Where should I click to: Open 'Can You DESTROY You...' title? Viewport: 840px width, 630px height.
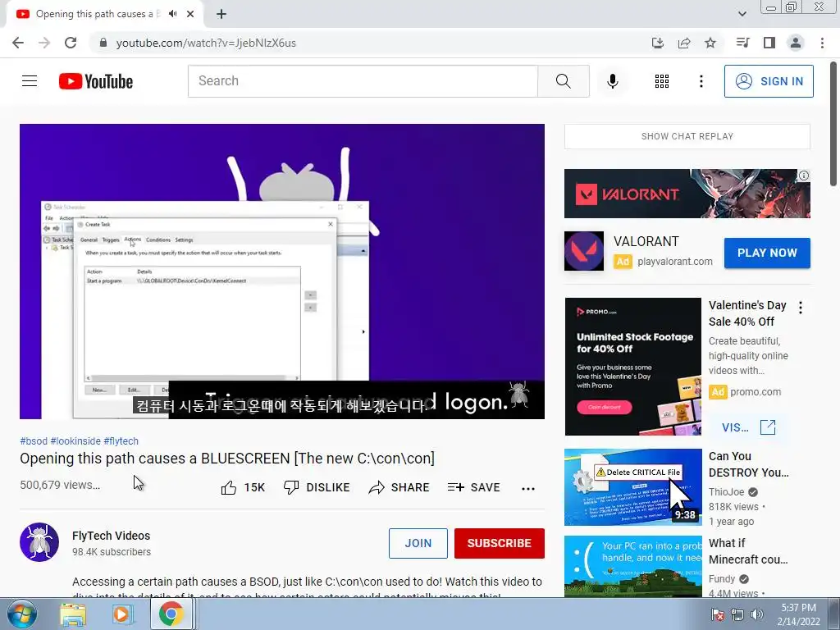click(748, 464)
